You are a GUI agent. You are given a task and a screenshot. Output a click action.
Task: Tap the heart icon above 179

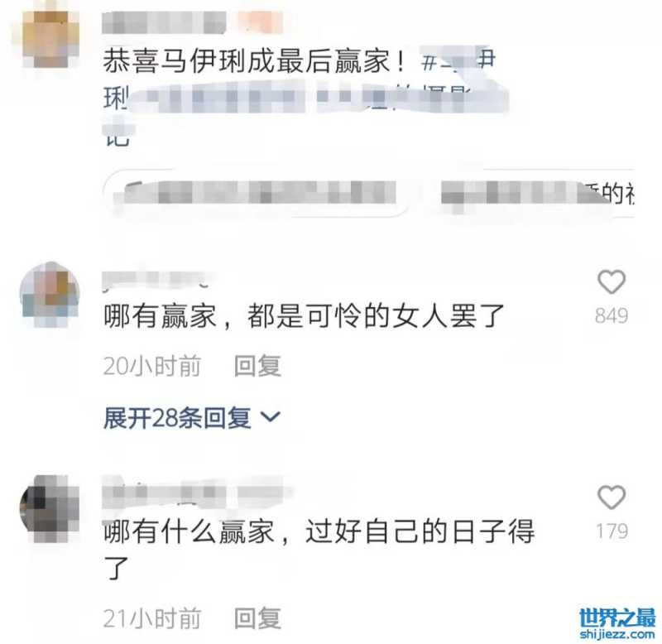[x=612, y=497]
